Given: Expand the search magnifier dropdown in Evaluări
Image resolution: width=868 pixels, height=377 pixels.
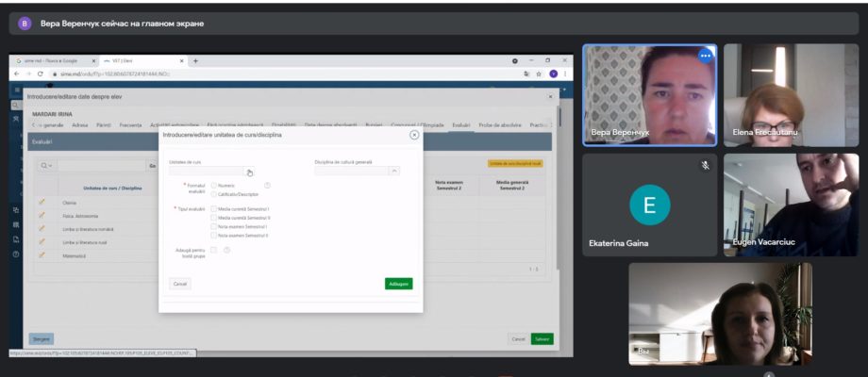Looking at the screenshot, I should coord(46,165).
